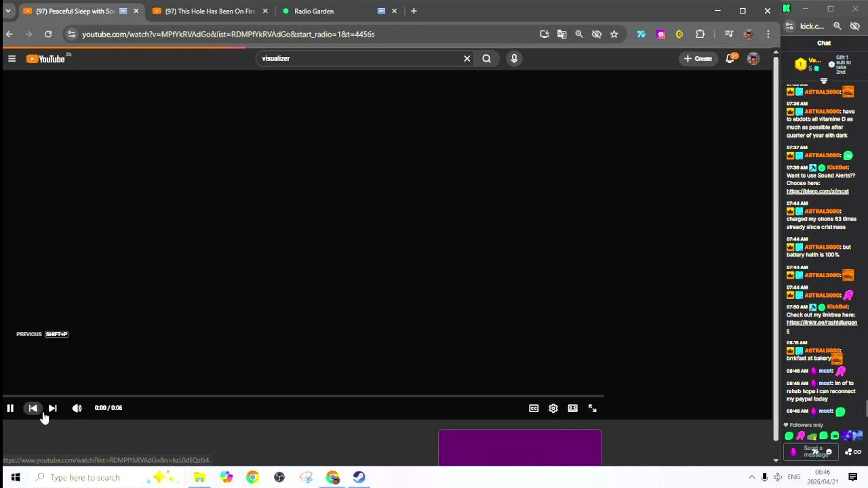The width and height of the screenshot is (868, 488).
Task: Reload the YouTube page
Action: tap(48, 34)
